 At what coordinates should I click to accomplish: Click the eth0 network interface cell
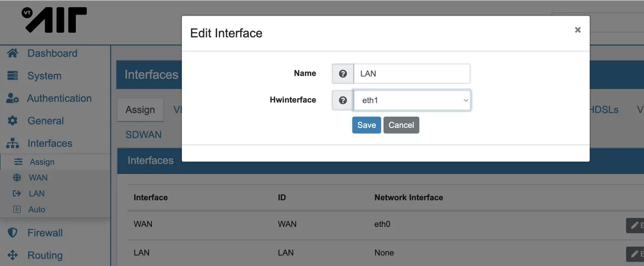382,224
